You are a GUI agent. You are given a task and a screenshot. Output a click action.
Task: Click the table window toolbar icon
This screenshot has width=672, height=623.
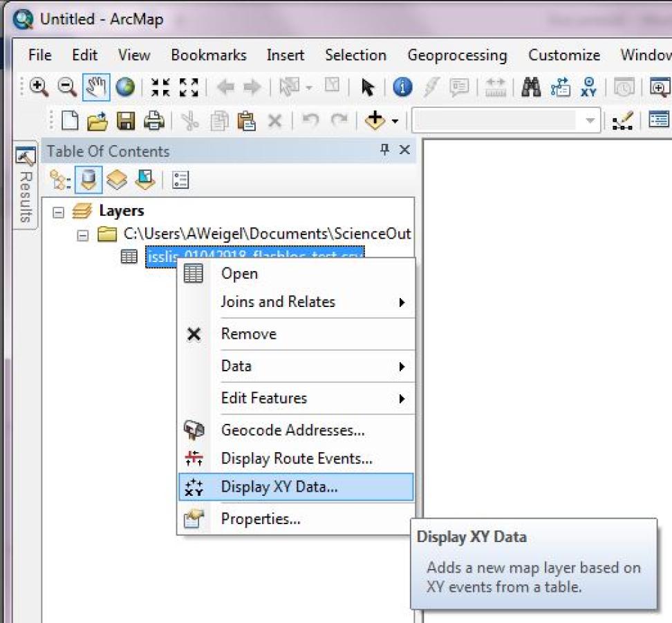[659, 120]
